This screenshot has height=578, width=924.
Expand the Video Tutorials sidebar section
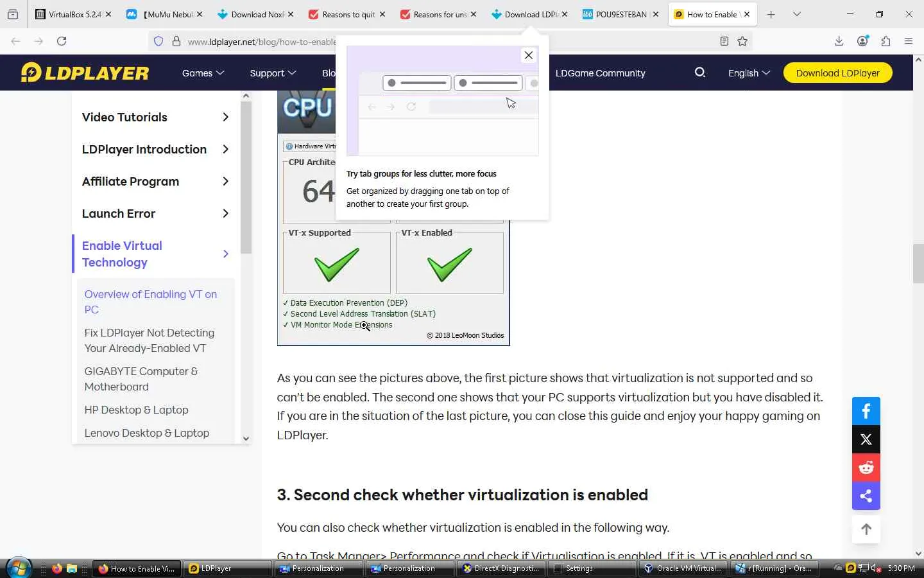tap(225, 117)
